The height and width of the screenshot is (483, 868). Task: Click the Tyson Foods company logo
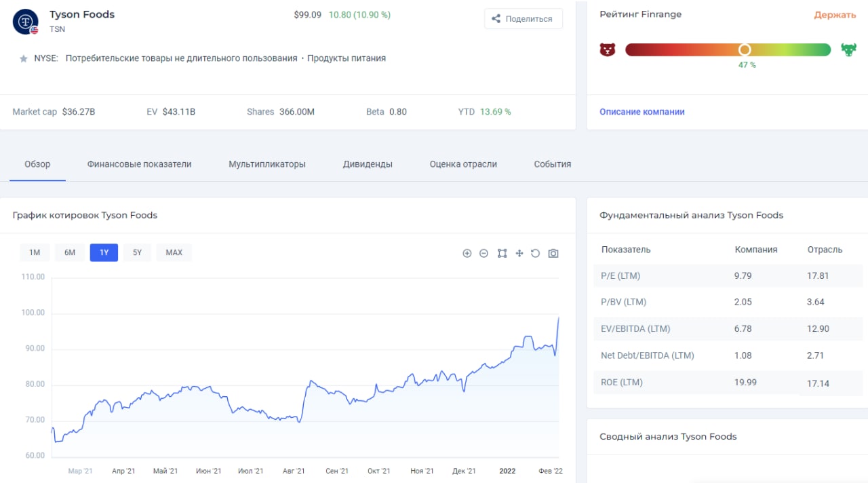[26, 21]
